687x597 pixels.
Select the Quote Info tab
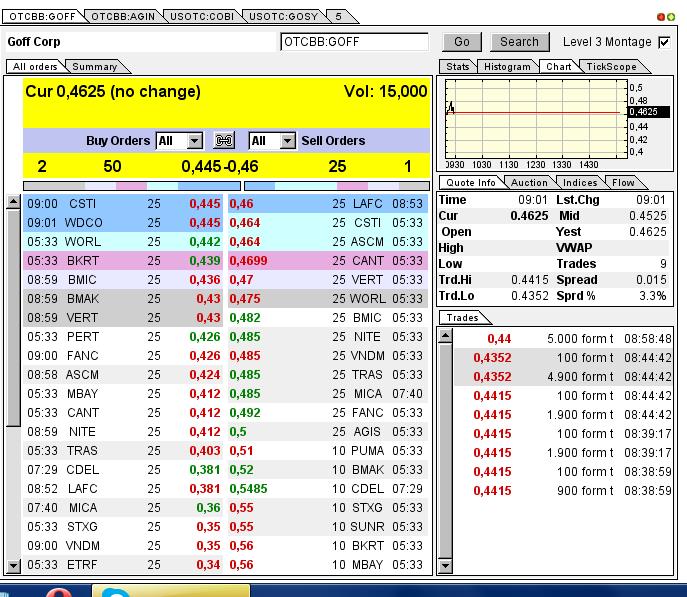click(x=471, y=183)
